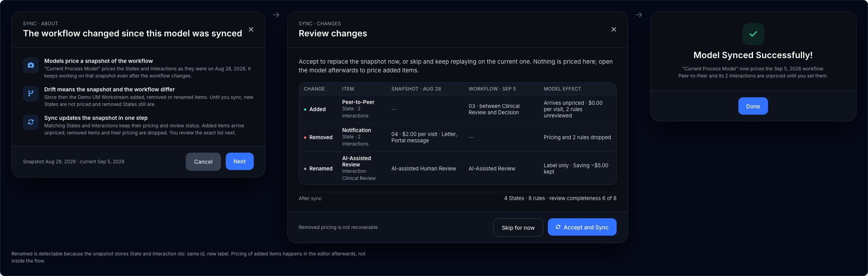868x276 pixels.
Task: Click 'Models price a snapshot of the workflow' heading
Action: point(98,61)
